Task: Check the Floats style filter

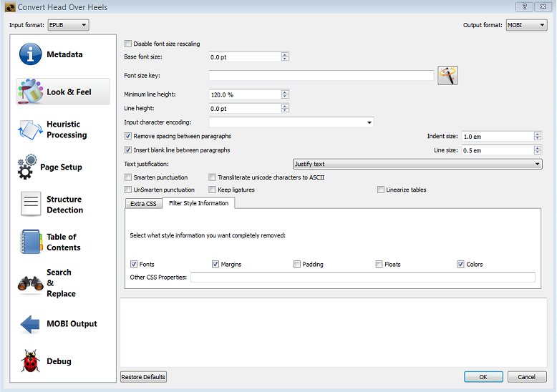Action: 379,264
